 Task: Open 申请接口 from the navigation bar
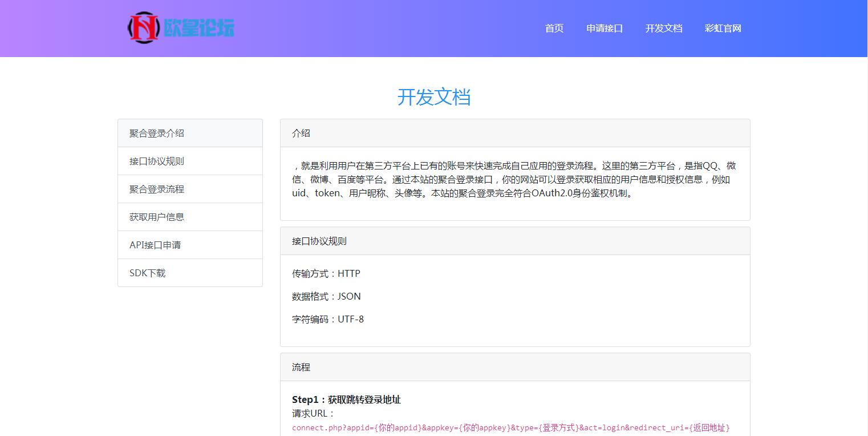click(x=604, y=29)
